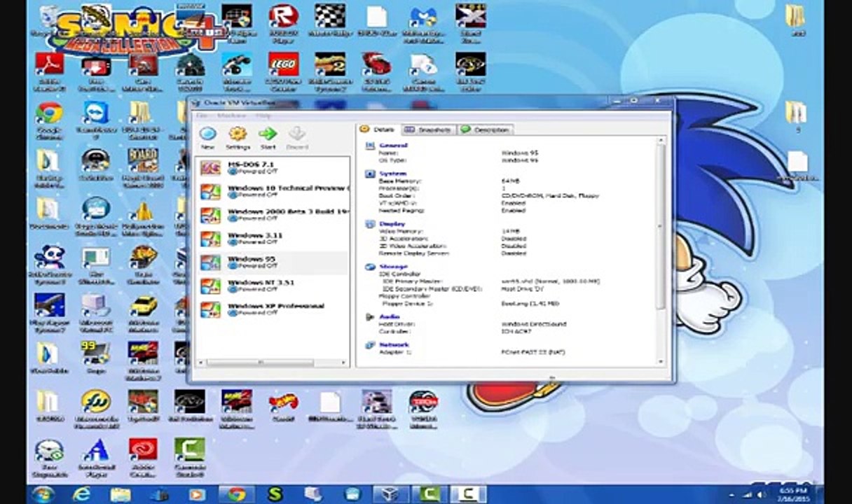The height and width of the screenshot is (504, 852).
Task: Click the Windows DirectSound host driver value
Action: 534,324
